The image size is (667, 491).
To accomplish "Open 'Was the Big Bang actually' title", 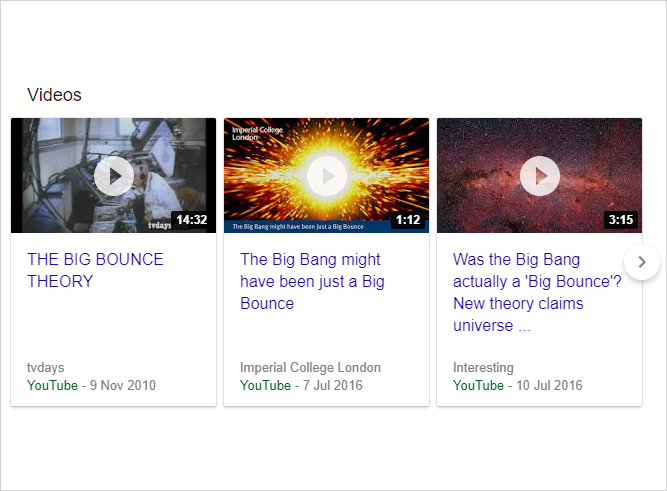I will (x=537, y=292).
